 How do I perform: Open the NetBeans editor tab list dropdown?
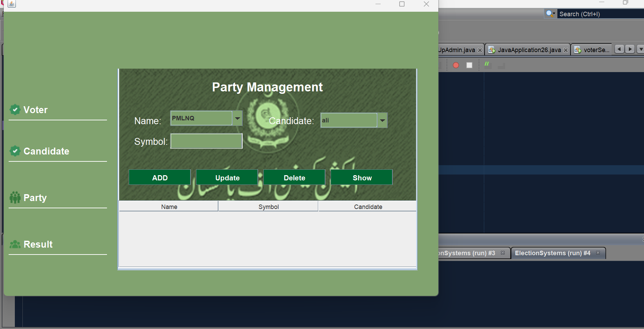point(641,49)
